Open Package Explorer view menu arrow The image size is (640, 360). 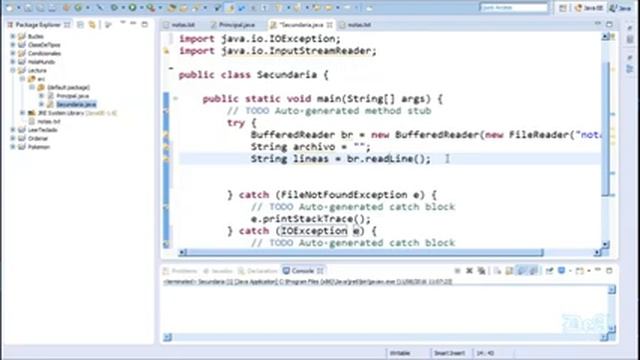(x=122, y=24)
